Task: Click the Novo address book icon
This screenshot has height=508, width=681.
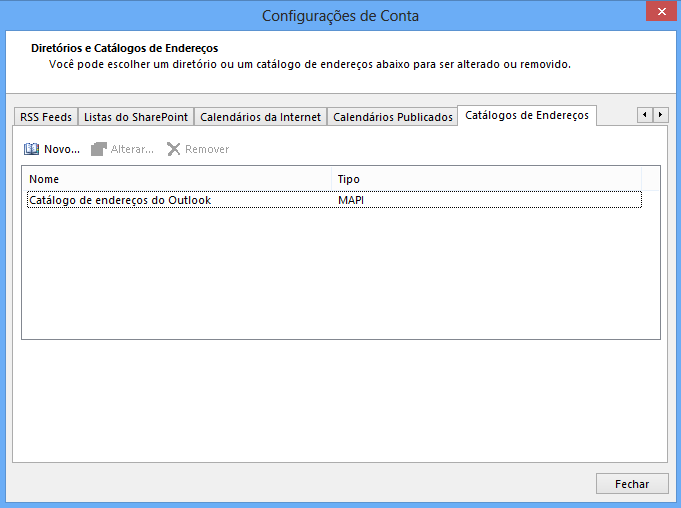Action: click(31, 149)
